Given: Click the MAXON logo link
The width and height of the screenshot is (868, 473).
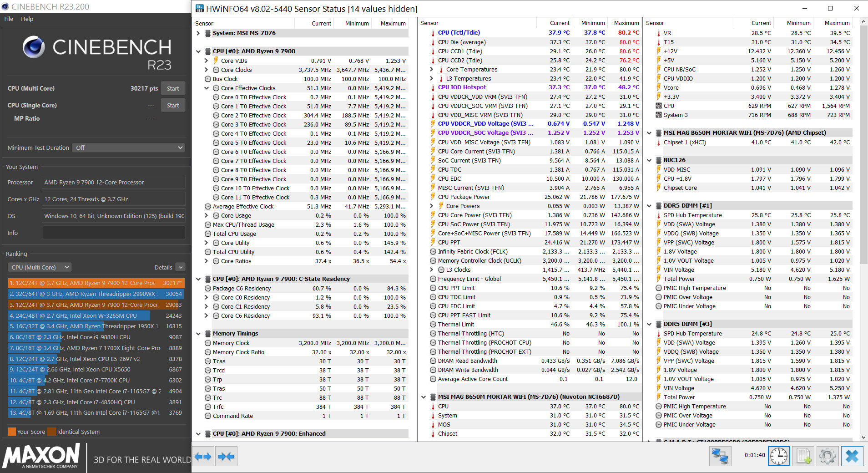Looking at the screenshot, I should [42, 456].
